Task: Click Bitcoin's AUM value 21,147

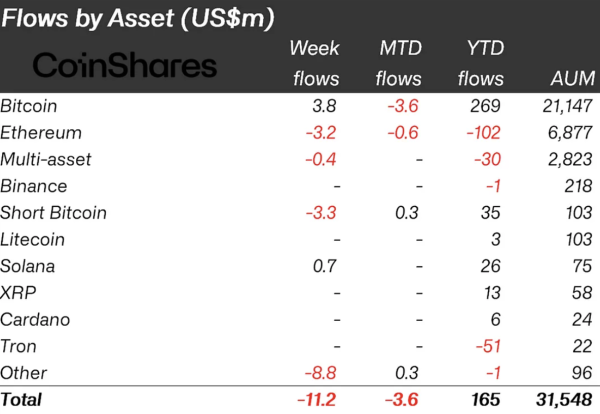Action: pyautogui.click(x=565, y=105)
